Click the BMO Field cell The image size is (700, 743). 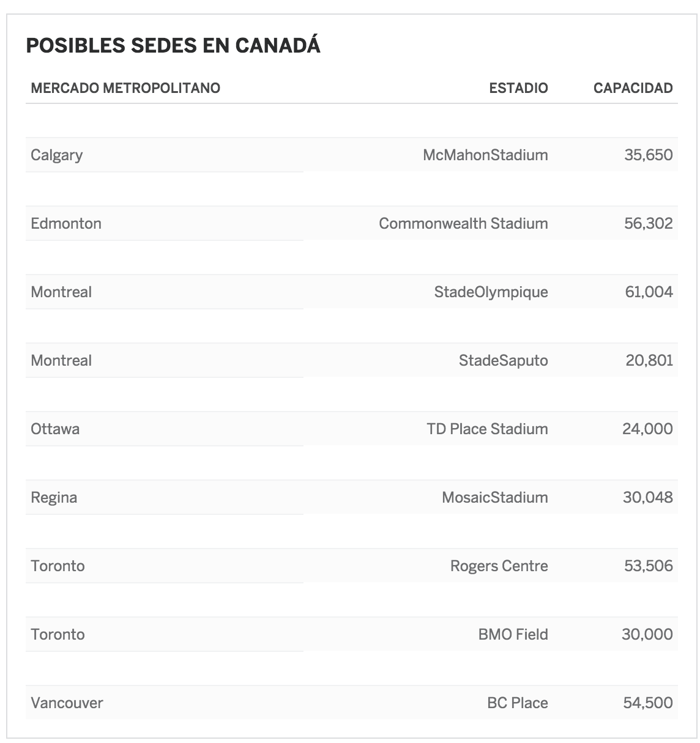pyautogui.click(x=513, y=634)
